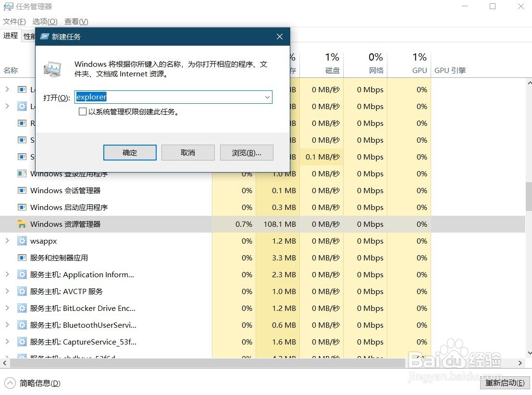
Task: Select the Windows 会话管理器 row
Action: coord(262,190)
